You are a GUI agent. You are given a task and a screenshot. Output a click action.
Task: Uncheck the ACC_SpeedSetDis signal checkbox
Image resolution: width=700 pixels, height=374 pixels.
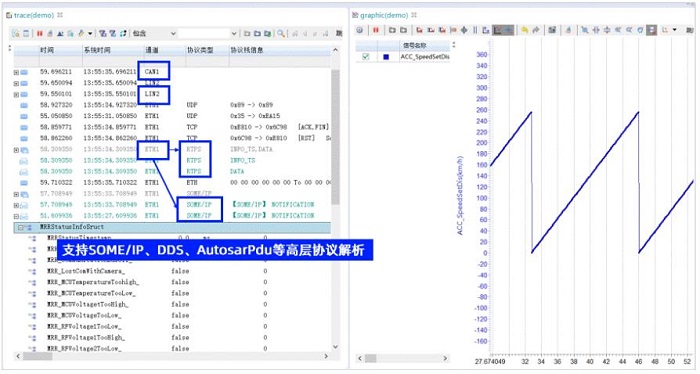tap(366, 57)
